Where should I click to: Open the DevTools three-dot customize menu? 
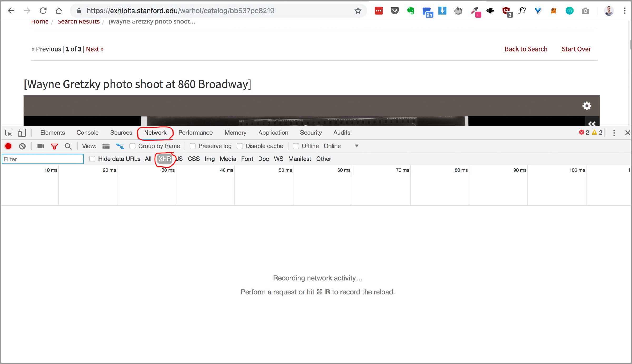point(614,133)
